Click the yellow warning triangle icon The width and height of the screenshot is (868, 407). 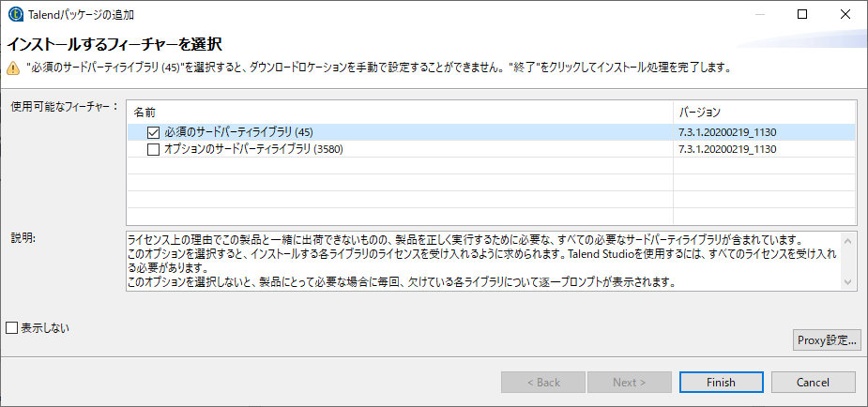[13, 69]
